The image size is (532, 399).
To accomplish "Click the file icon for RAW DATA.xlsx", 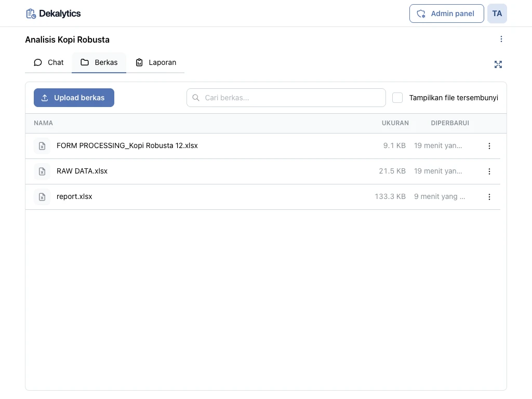I will point(42,171).
